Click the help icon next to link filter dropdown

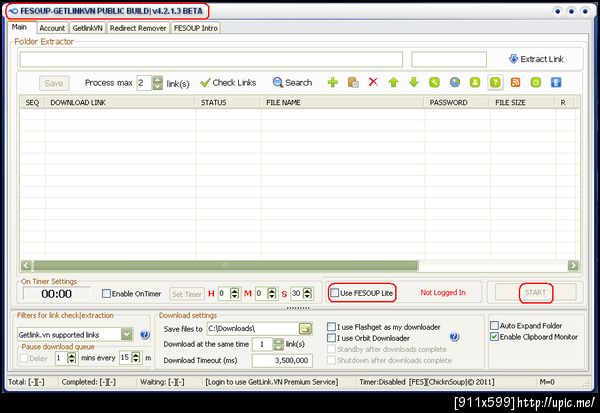coord(145,335)
